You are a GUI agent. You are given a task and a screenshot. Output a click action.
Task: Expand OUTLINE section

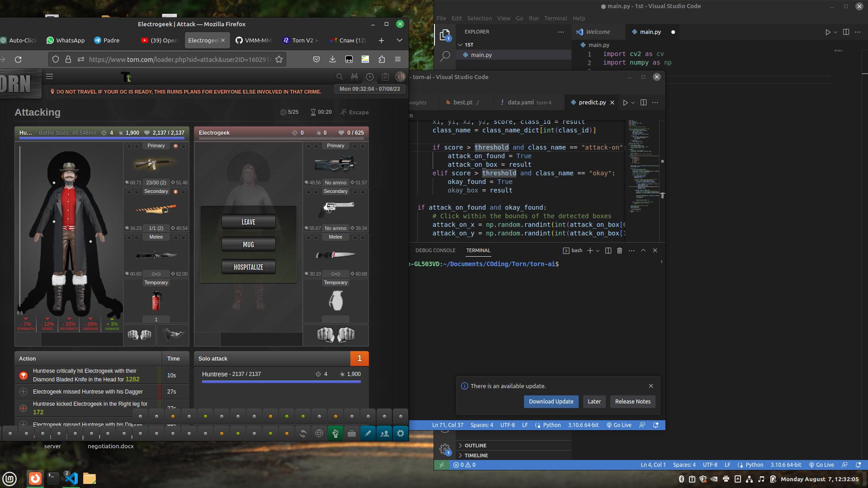click(514, 446)
